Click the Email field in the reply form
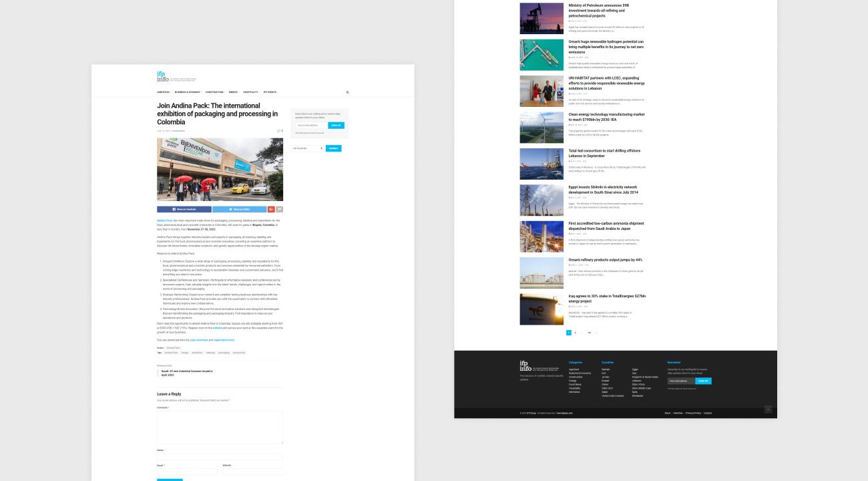868x481 pixels. click(187, 472)
